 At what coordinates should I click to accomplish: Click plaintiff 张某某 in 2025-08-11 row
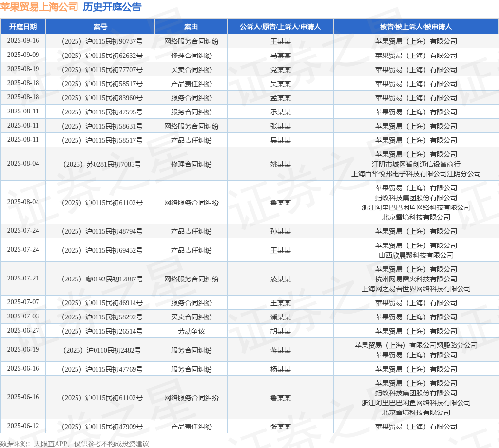tap(280, 126)
